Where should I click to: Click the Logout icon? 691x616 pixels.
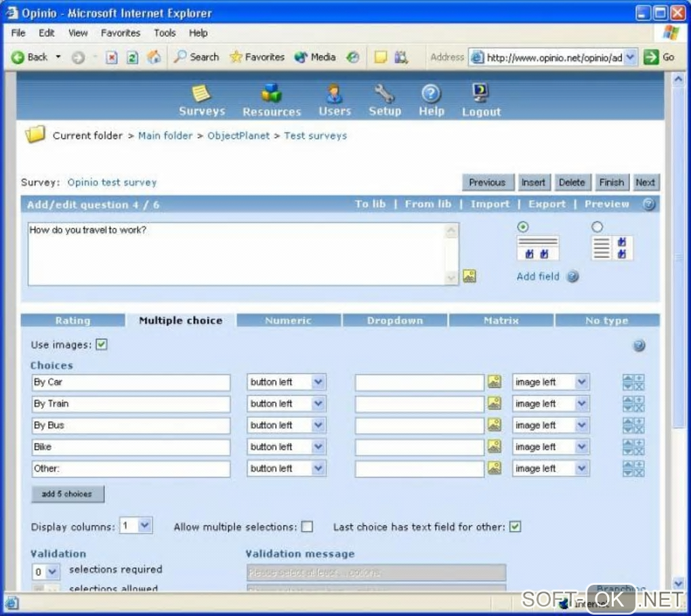coord(480,93)
